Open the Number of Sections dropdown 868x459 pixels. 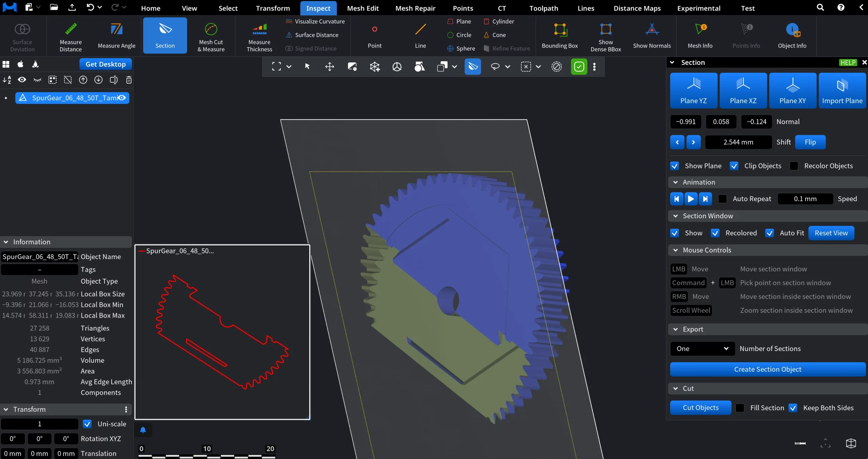click(x=702, y=349)
